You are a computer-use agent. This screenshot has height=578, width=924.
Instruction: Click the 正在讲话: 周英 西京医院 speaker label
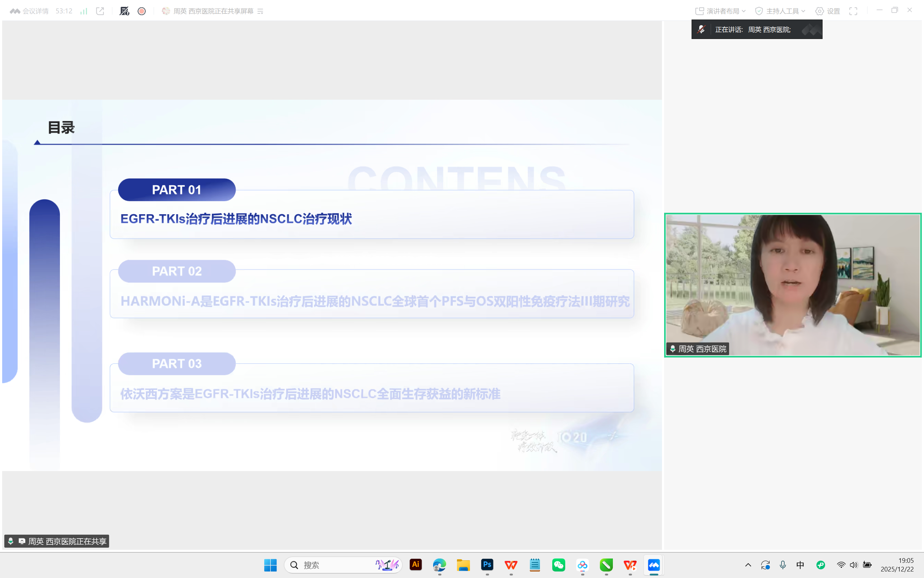[x=753, y=29]
